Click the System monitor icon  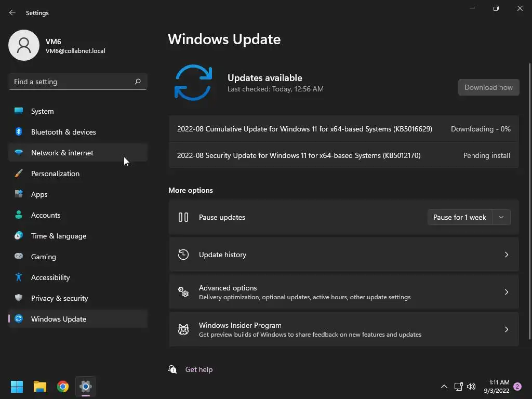click(19, 111)
